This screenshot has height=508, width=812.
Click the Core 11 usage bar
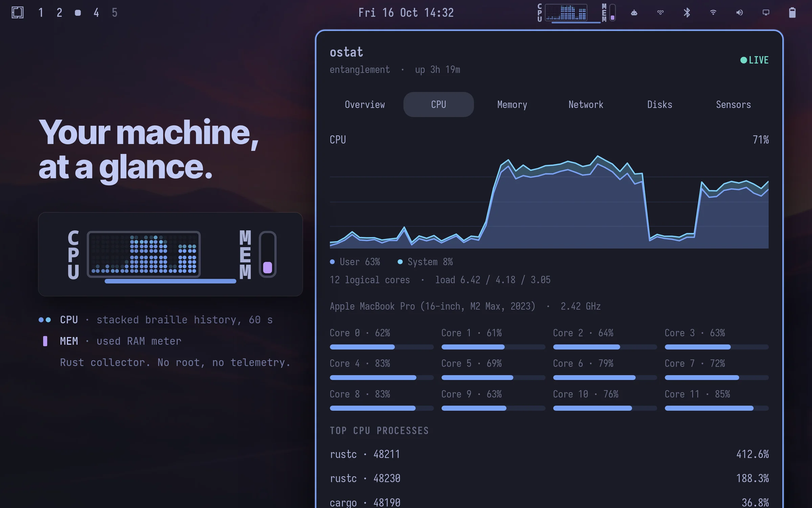tap(717, 408)
